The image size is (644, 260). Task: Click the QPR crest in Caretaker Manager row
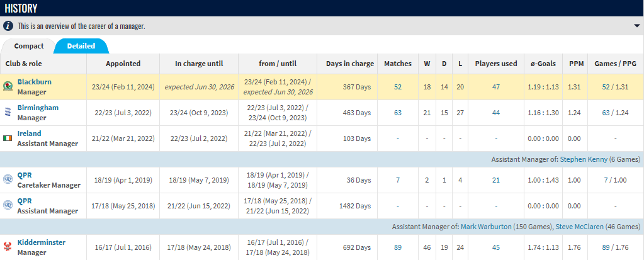click(x=8, y=180)
